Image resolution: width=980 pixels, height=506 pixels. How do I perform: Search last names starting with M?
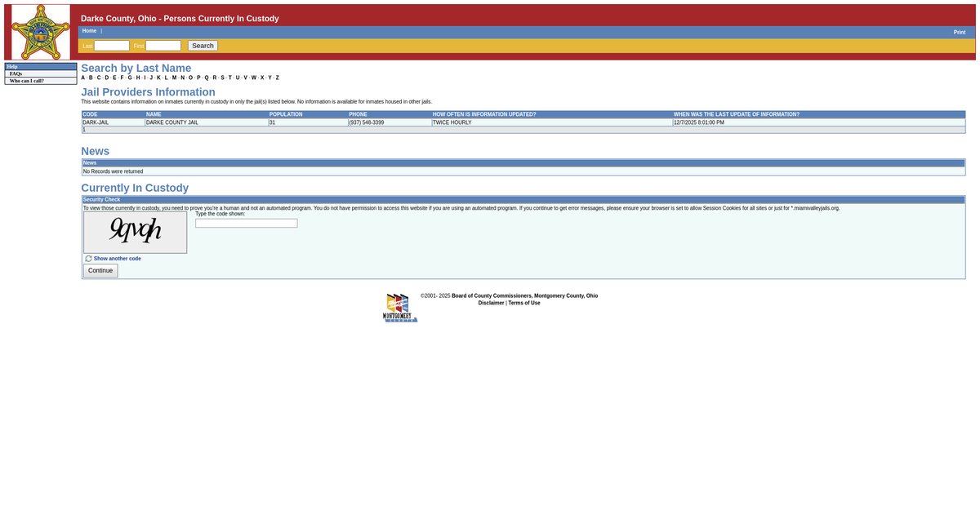point(174,78)
